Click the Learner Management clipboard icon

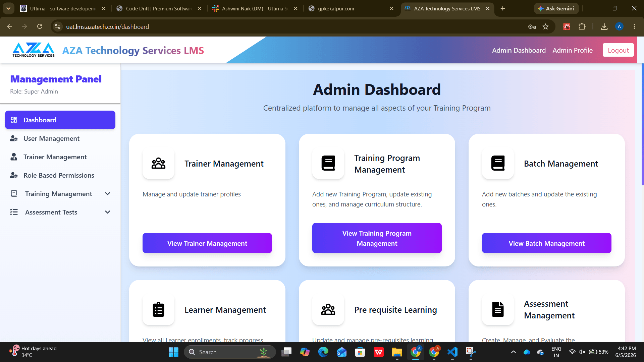(158, 309)
